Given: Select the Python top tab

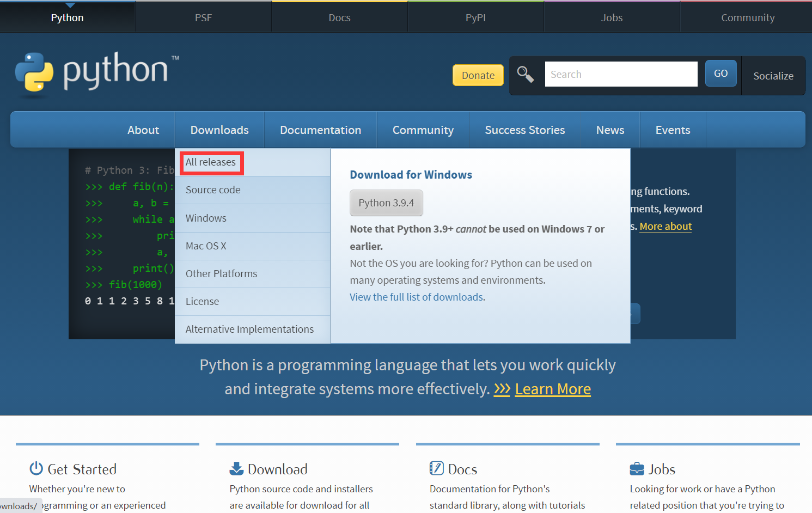Looking at the screenshot, I should coord(68,17).
